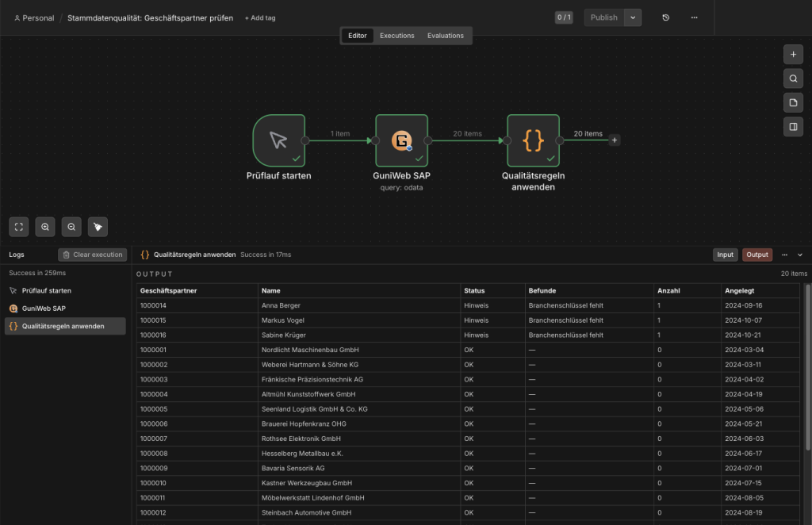
Task: Click Nordlicht Maschinenbau GmbH cell
Action: (x=359, y=350)
